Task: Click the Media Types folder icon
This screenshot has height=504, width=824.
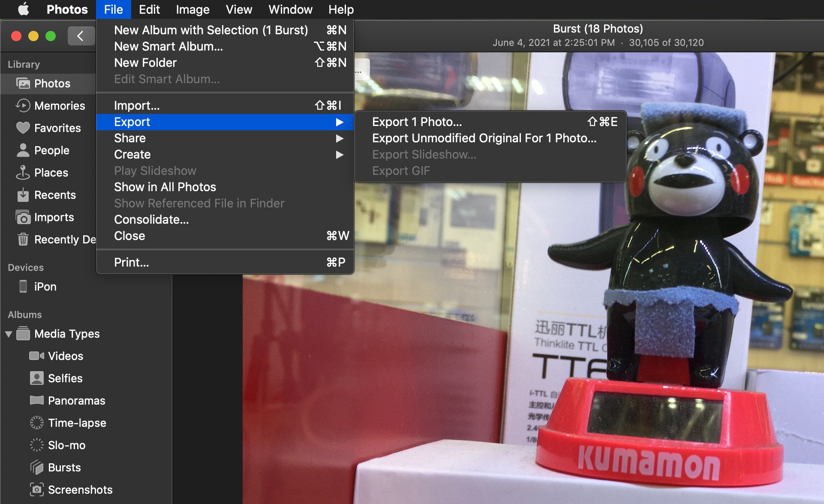Action: click(23, 333)
